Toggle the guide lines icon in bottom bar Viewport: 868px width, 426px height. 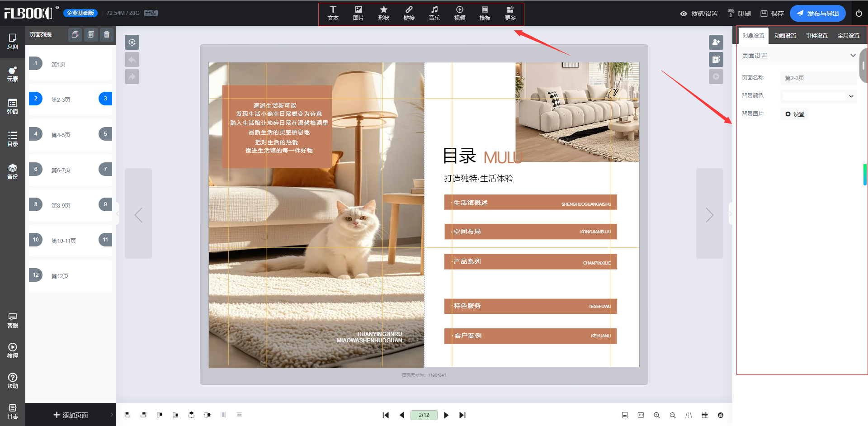click(x=689, y=415)
